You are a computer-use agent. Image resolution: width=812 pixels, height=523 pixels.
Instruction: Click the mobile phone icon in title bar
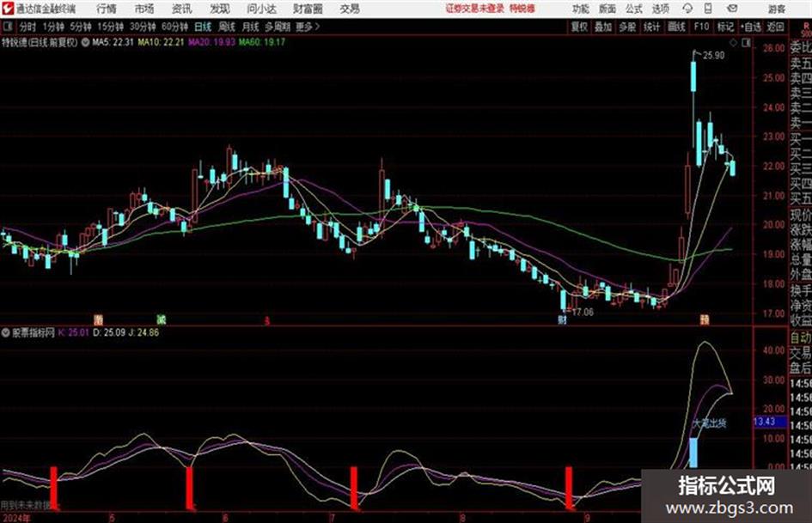tap(708, 9)
